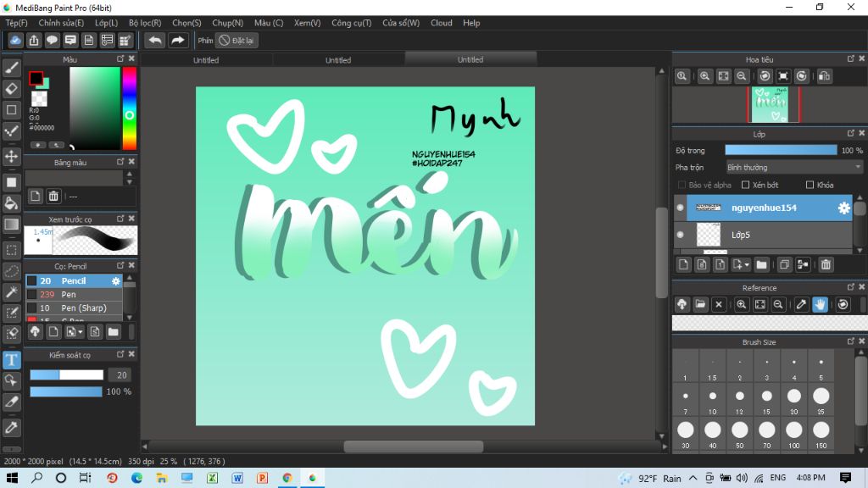Click new folder icon in layer panel
The height and width of the screenshot is (488, 868).
coord(762,265)
